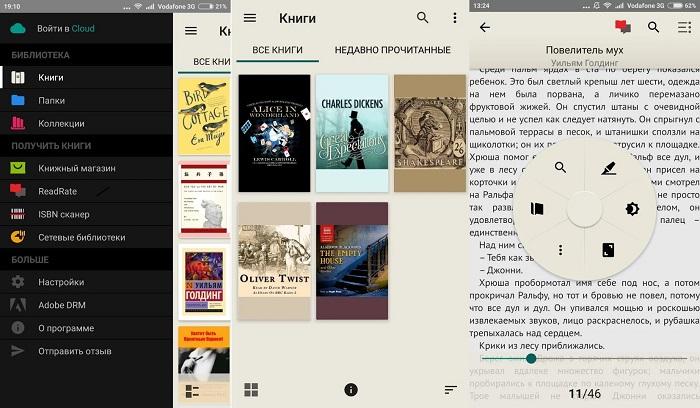The width and height of the screenshot is (700, 408).
Task: Select the highlighter tool in the radial menu
Action: 609,168
